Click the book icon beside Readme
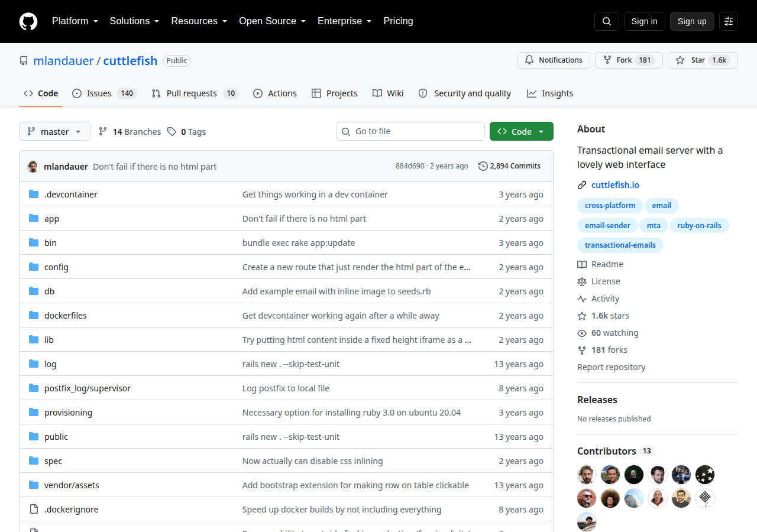The width and height of the screenshot is (757, 532). tap(582, 264)
